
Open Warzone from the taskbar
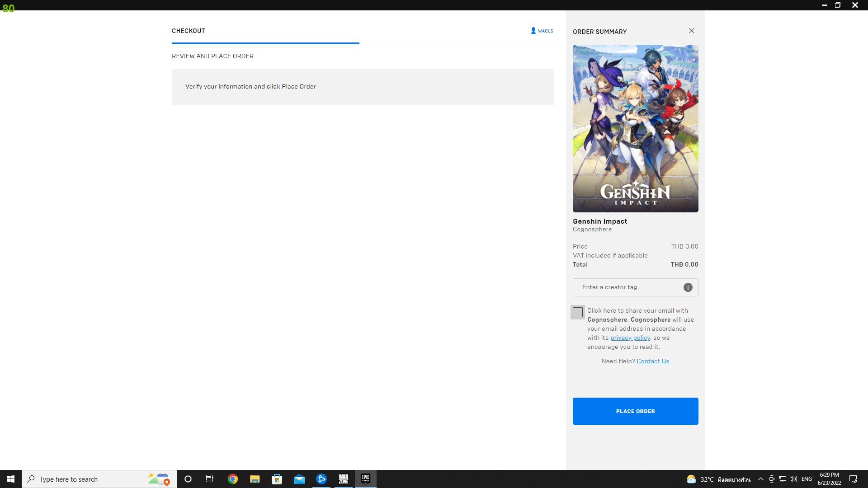pyautogui.click(x=343, y=479)
